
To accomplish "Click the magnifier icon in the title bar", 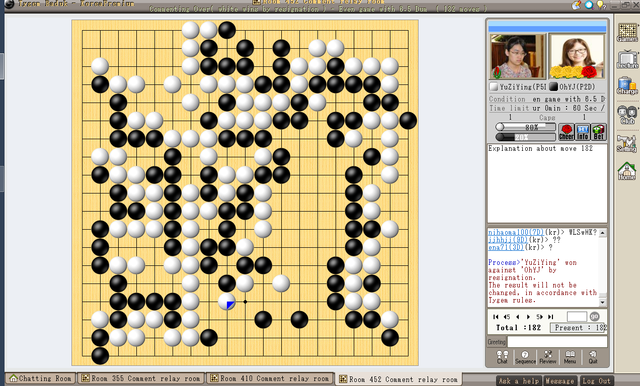I will pos(589,5).
